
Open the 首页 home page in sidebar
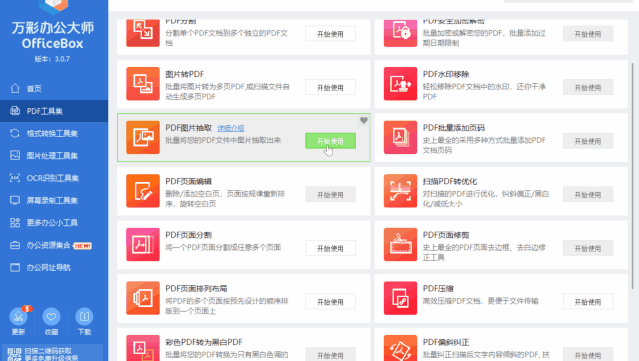54,88
